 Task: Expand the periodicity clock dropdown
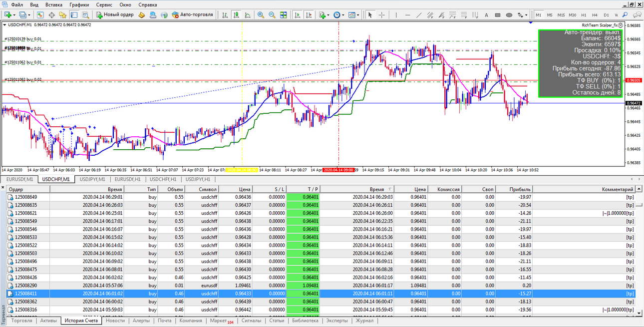pos(343,15)
